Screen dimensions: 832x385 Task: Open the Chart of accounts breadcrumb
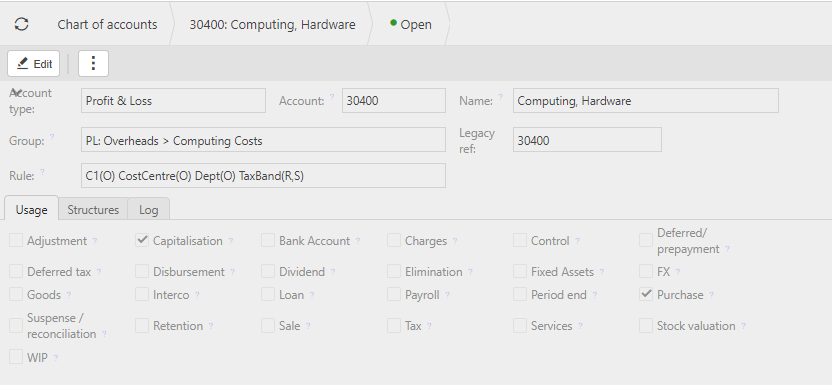(107, 24)
